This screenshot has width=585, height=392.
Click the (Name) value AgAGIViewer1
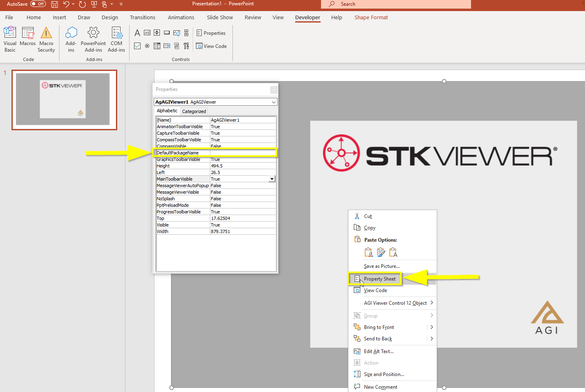[243, 120]
